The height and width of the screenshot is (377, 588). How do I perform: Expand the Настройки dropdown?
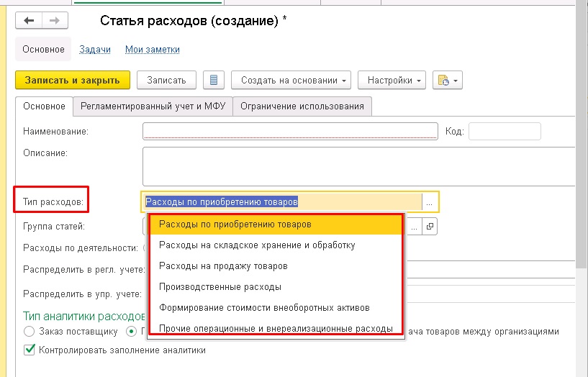392,80
